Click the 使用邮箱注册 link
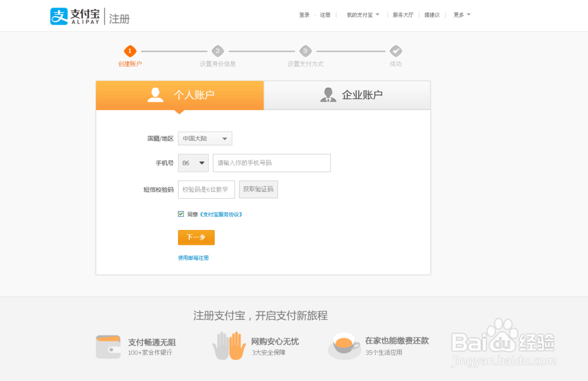The height and width of the screenshot is (381, 588). pos(193,258)
